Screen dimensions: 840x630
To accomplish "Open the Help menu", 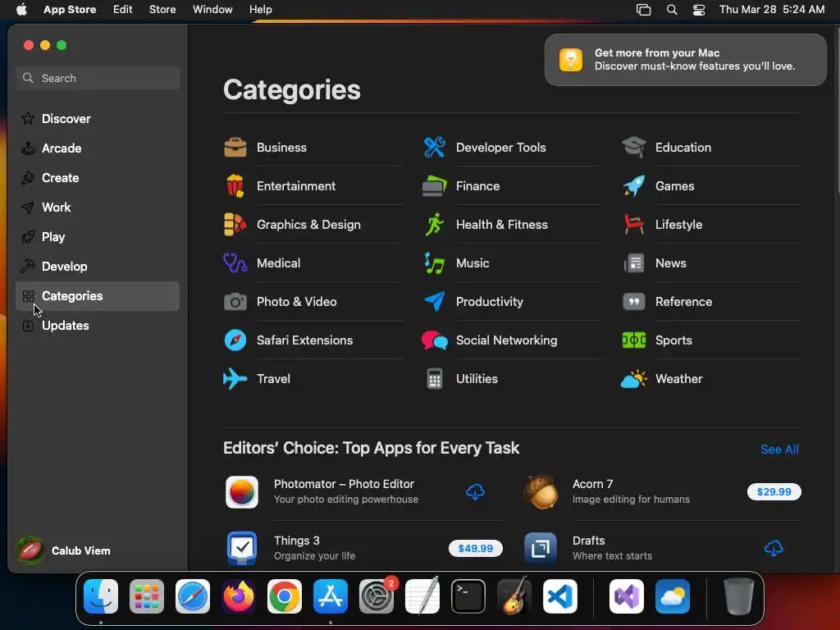I will 260,10.
